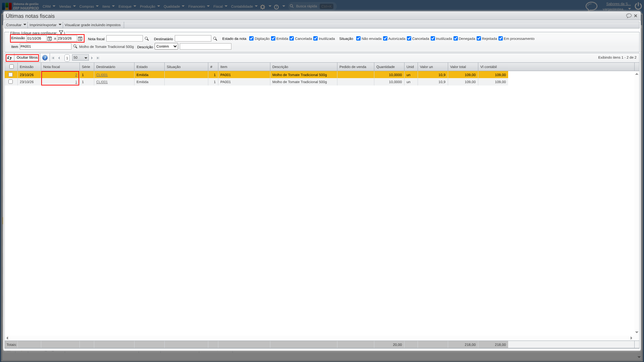
Task: Select the row checkbox for nota fiscal 2
Action: (10, 75)
